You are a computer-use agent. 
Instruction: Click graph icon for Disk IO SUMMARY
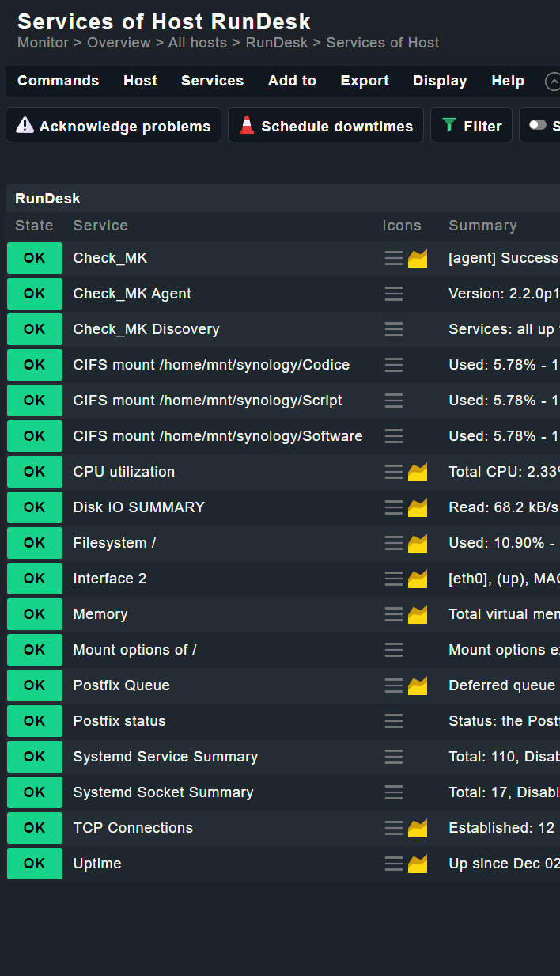point(418,507)
